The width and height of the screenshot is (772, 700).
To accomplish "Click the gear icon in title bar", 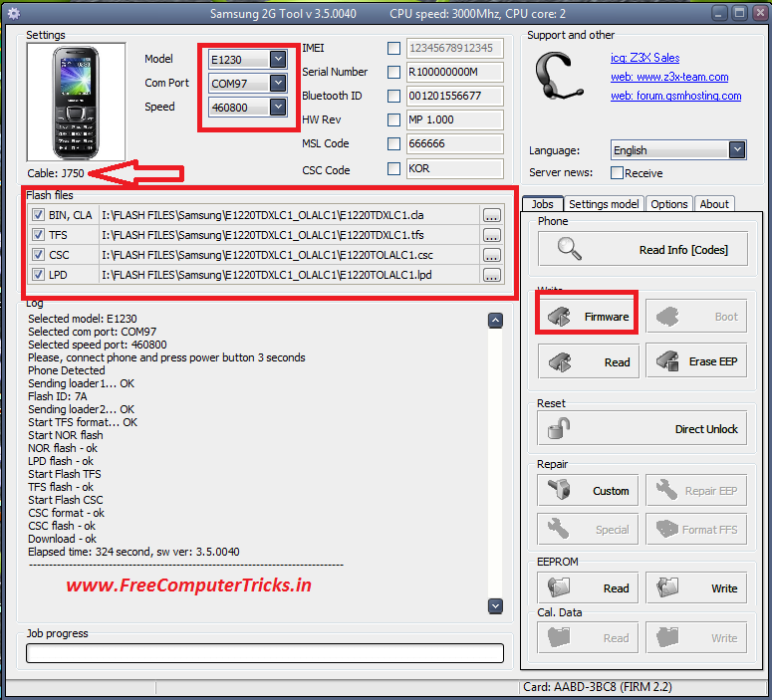I will tap(14, 13).
